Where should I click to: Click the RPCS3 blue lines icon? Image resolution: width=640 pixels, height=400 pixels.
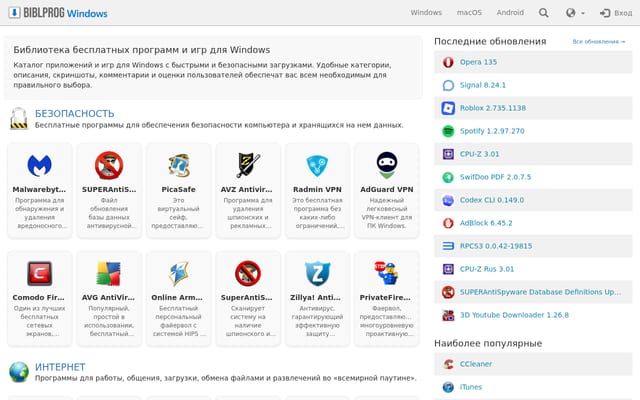click(448, 246)
